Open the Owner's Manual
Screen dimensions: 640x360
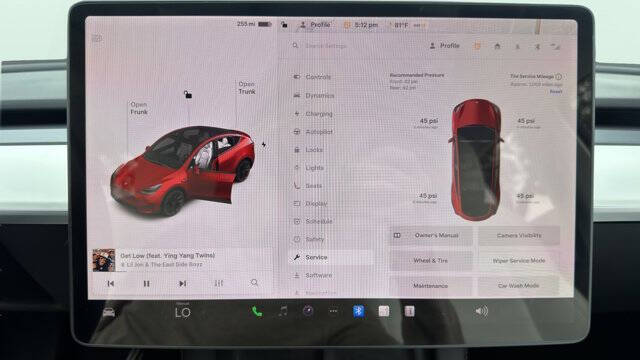(431, 236)
